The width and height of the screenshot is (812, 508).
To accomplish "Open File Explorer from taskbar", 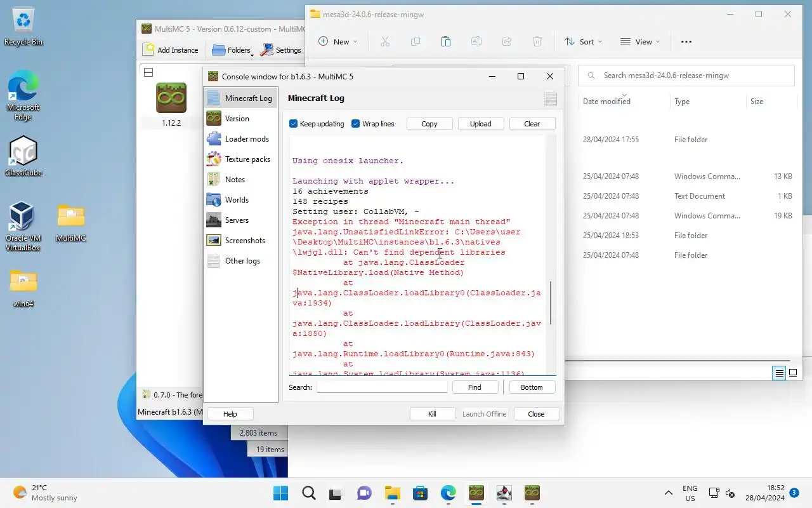I will click(392, 493).
